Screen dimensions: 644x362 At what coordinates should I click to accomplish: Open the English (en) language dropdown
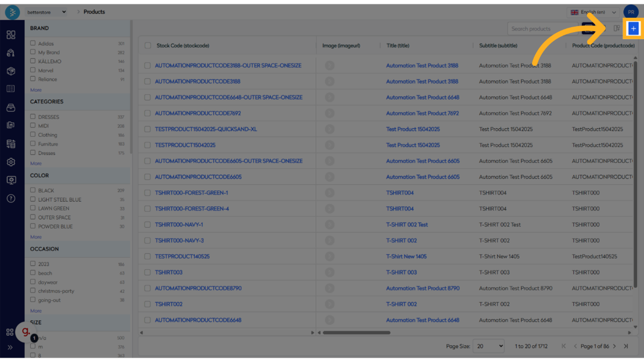(593, 12)
